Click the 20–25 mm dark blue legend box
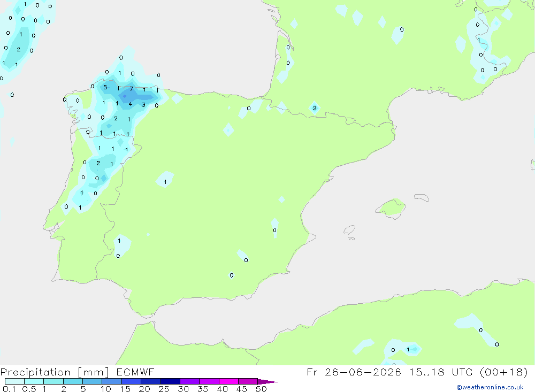The width and height of the screenshot is (535, 392). point(151,381)
